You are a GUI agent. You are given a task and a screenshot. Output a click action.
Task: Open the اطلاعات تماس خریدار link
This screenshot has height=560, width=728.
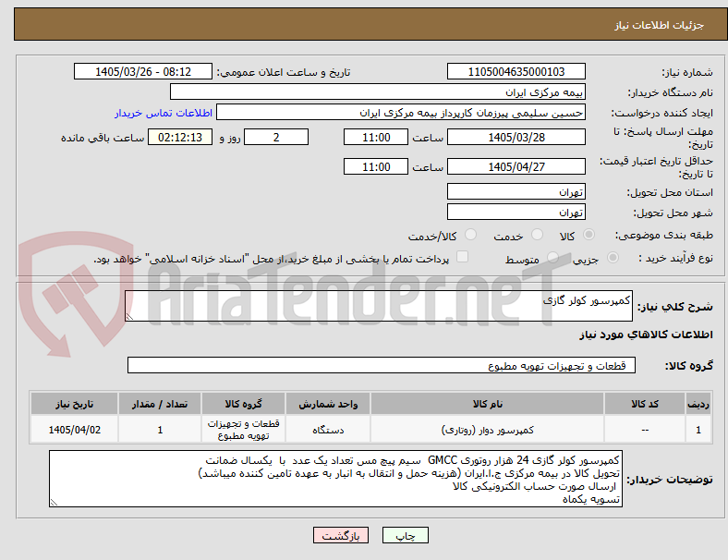click(x=164, y=113)
